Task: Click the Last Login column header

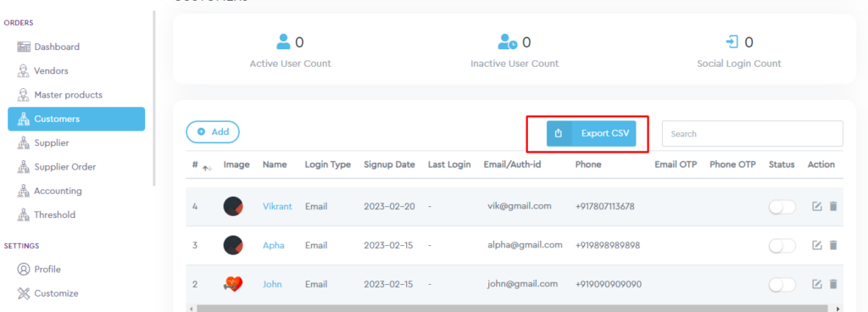Action: (449, 164)
